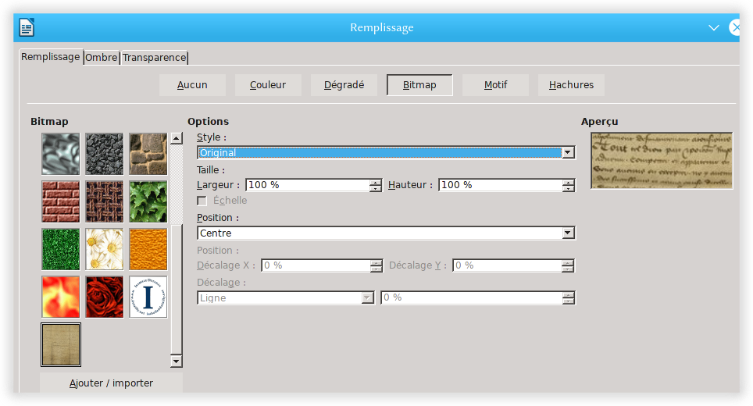The width and height of the screenshot is (753, 406).
Task: Open the Style dropdown list
Action: (x=568, y=153)
